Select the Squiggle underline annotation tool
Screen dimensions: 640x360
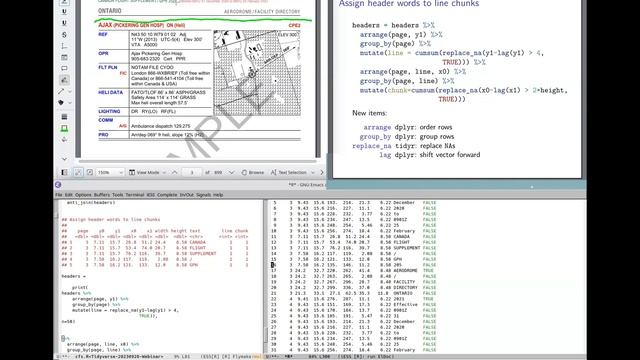(x=64, y=23)
